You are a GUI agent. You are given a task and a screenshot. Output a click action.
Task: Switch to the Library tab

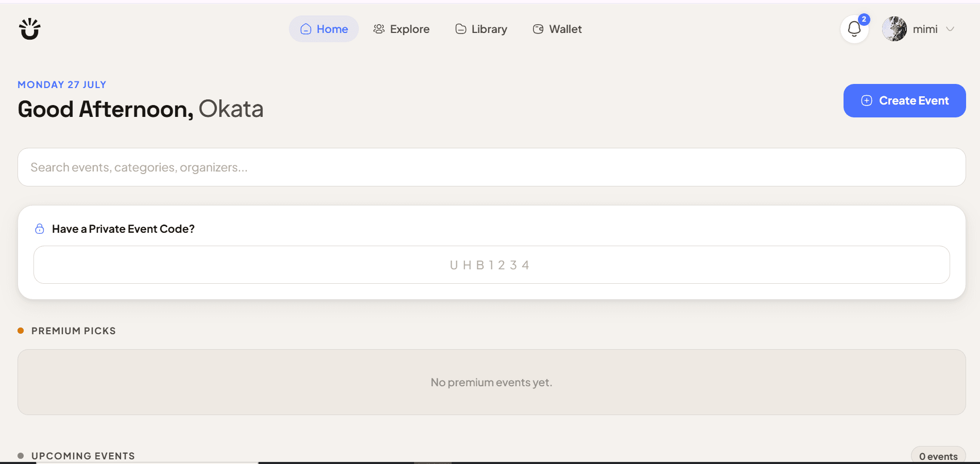482,29
